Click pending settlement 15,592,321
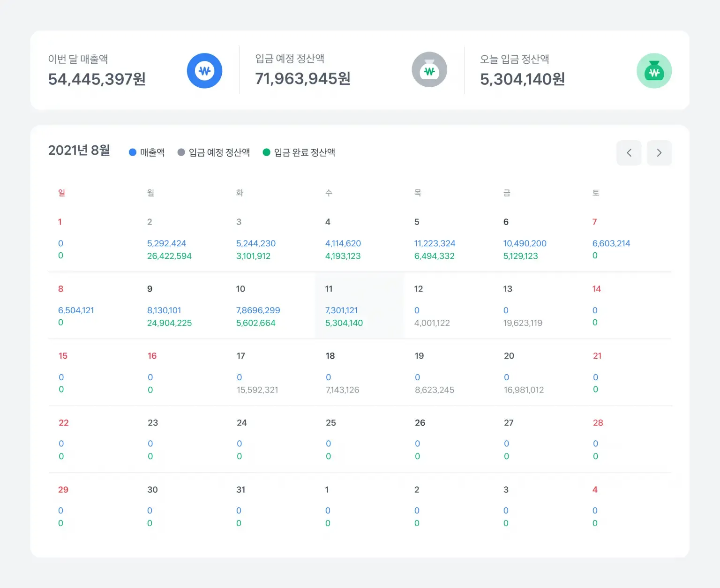The height and width of the screenshot is (588, 720). click(x=257, y=390)
